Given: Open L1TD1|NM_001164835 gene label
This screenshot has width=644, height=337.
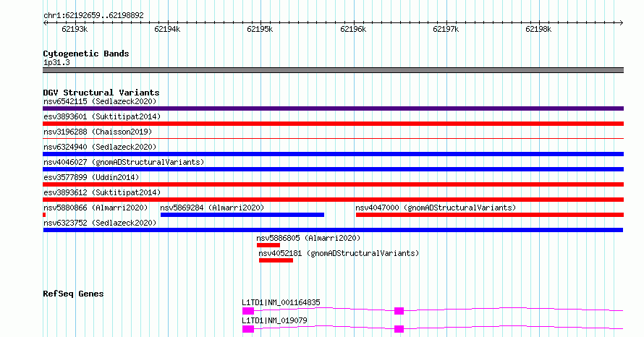Looking at the screenshot, I should pos(281,302).
